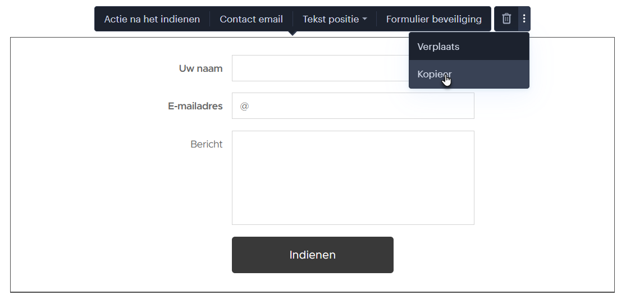Delete the form using the trash icon
Screen dimensions: 644x304
(506, 19)
